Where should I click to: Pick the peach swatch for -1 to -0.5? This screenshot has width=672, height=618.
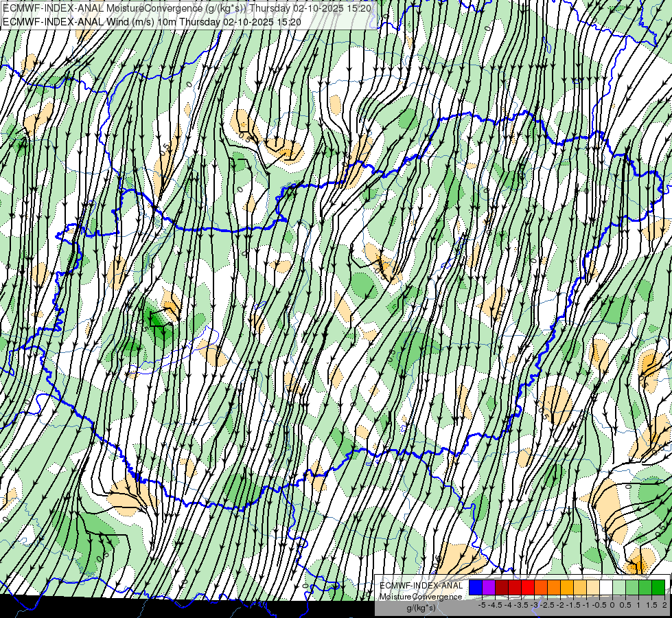[592, 587]
